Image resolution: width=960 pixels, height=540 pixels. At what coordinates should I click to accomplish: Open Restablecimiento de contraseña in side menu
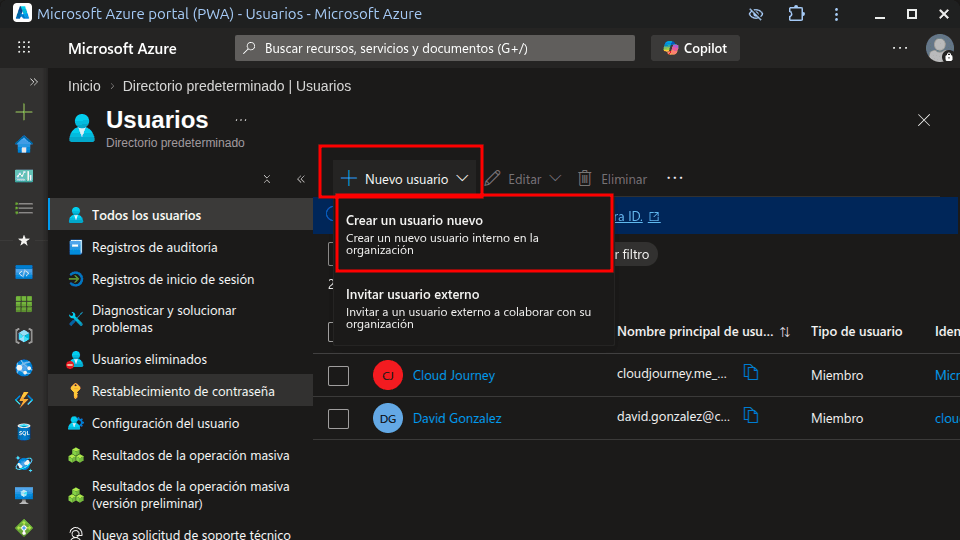click(x=182, y=391)
